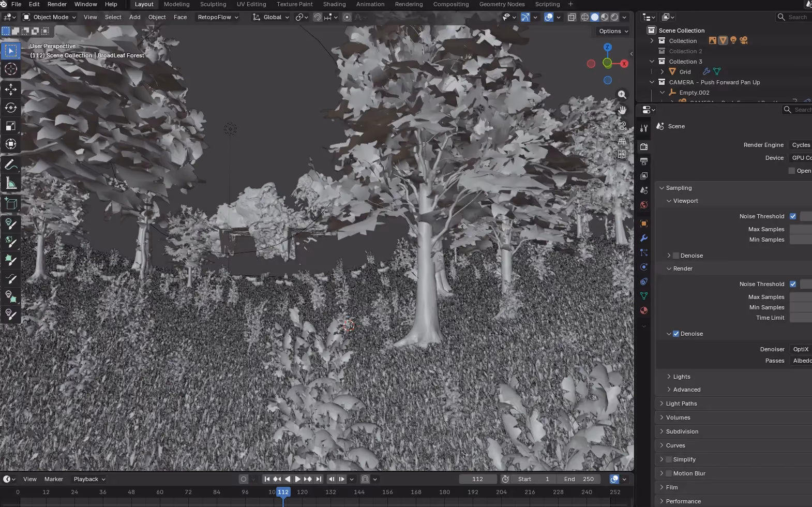The height and width of the screenshot is (507, 812).
Task: Open Render Engine Cycles dropdown
Action: pyautogui.click(x=800, y=145)
